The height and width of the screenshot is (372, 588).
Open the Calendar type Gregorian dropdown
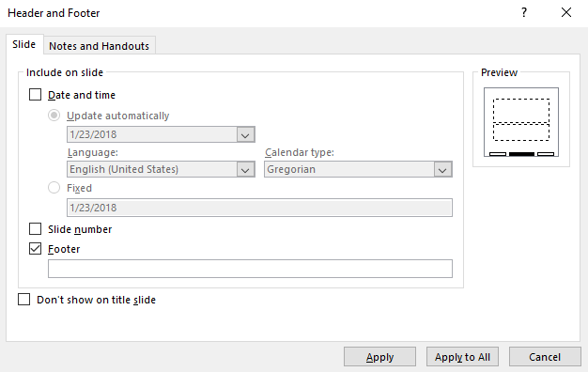click(x=442, y=169)
